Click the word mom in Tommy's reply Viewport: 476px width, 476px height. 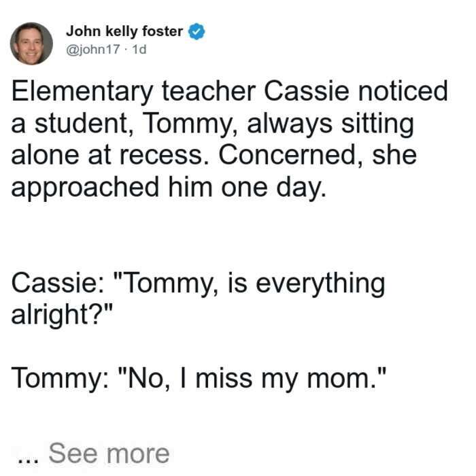tap(341, 379)
